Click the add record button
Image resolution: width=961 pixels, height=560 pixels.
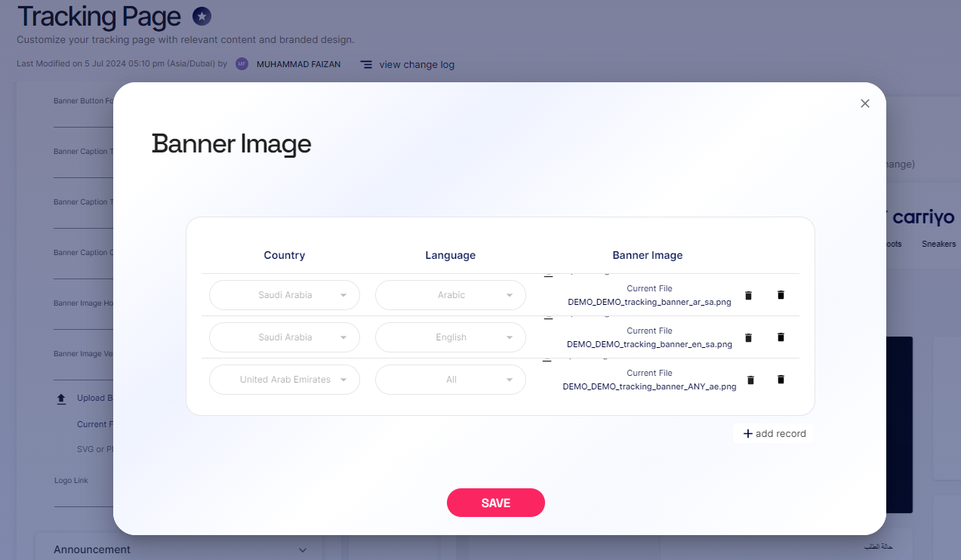point(774,434)
